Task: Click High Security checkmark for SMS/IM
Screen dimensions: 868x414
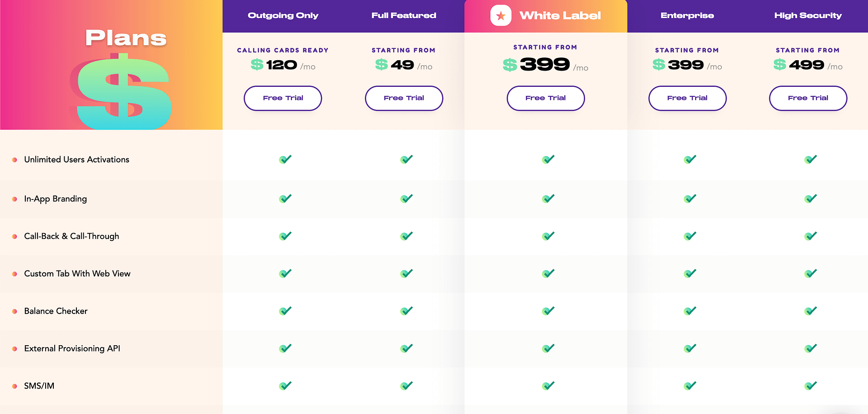Action: tap(811, 386)
